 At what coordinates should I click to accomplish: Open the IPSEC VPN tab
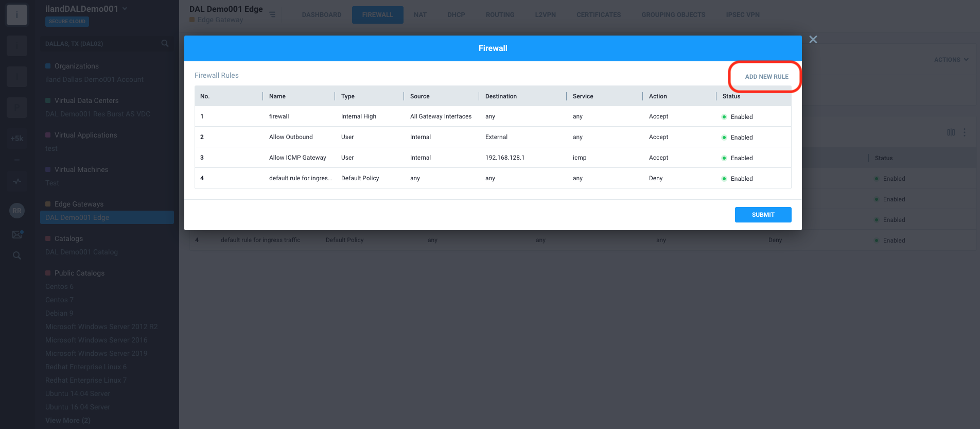point(742,15)
